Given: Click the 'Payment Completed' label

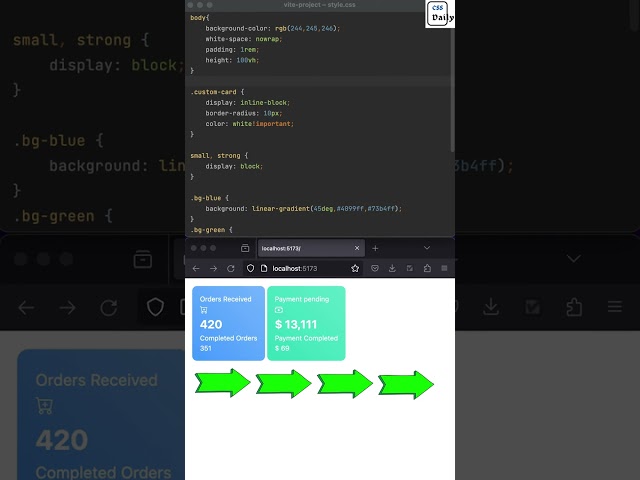Looking at the screenshot, I should (x=306, y=338).
